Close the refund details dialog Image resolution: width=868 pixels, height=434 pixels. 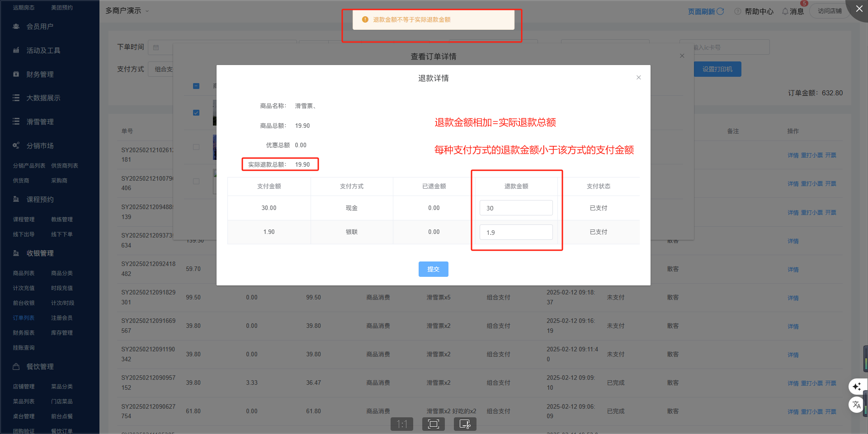[x=638, y=78]
